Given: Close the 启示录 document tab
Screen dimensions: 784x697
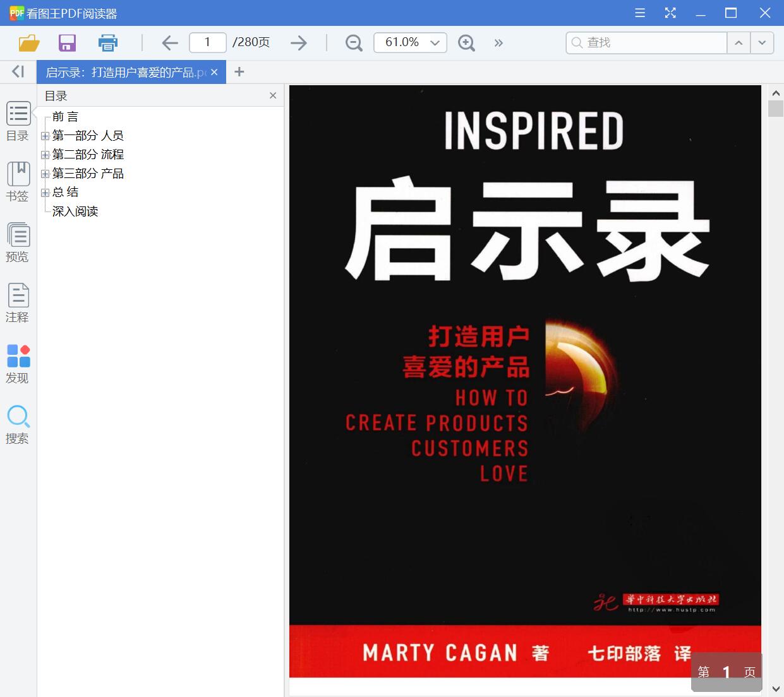Looking at the screenshot, I should coord(214,72).
